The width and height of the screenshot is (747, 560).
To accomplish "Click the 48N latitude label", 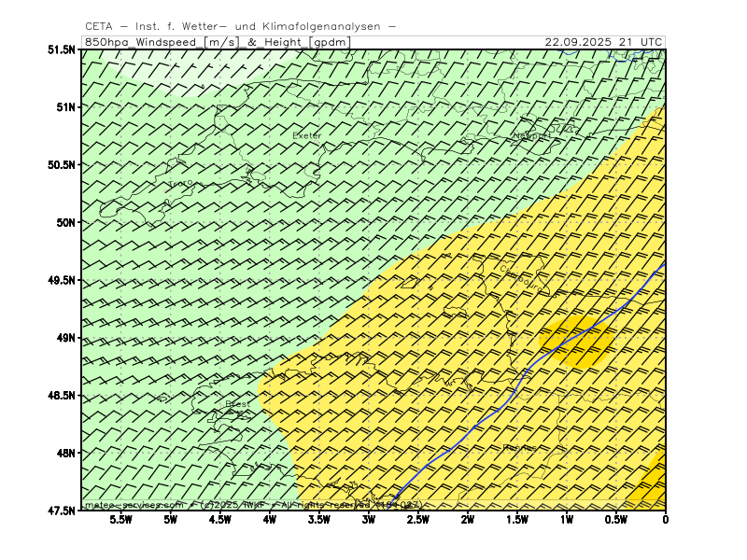I will [65, 453].
